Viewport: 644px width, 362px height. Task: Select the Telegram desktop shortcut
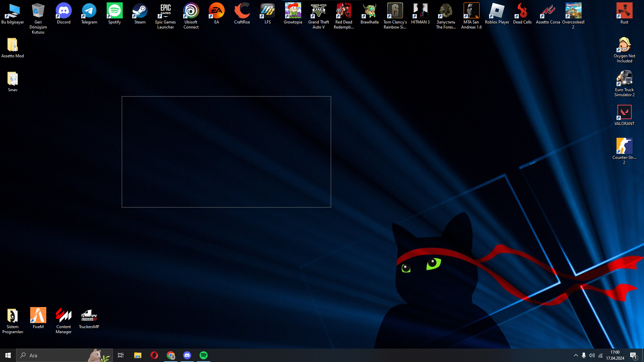click(89, 14)
